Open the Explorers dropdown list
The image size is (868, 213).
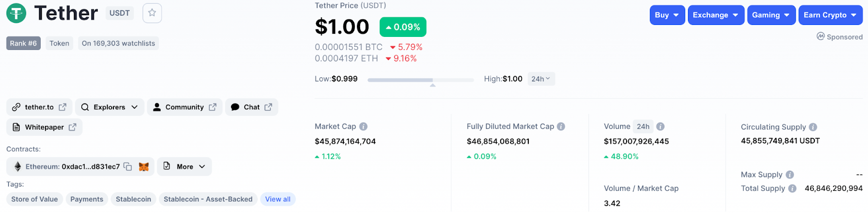(x=110, y=107)
